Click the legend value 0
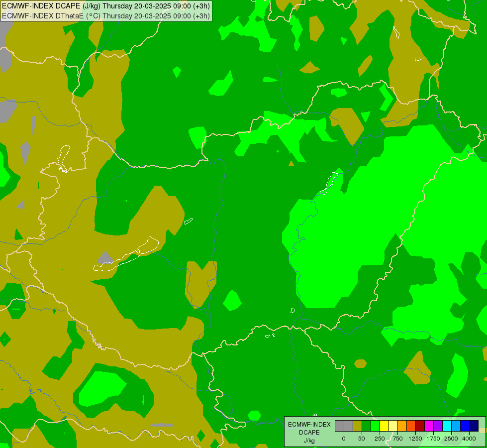This screenshot has width=487, height=448. pos(344,439)
